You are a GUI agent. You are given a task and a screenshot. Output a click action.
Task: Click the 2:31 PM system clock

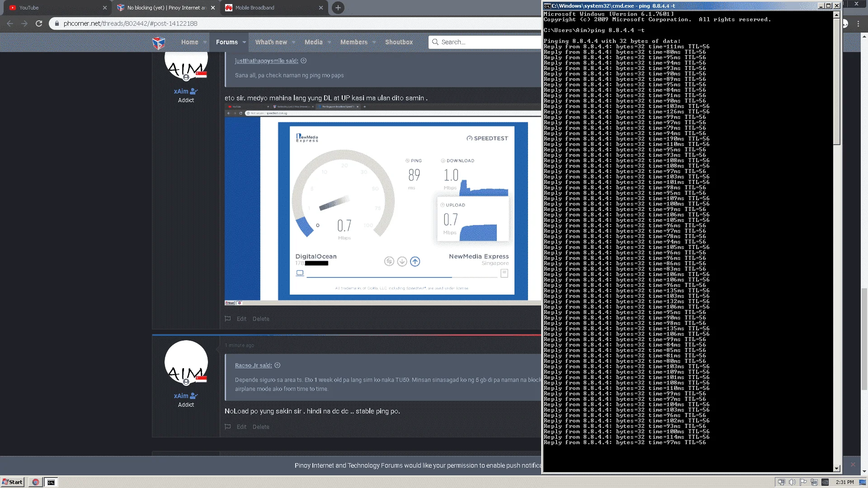click(844, 482)
